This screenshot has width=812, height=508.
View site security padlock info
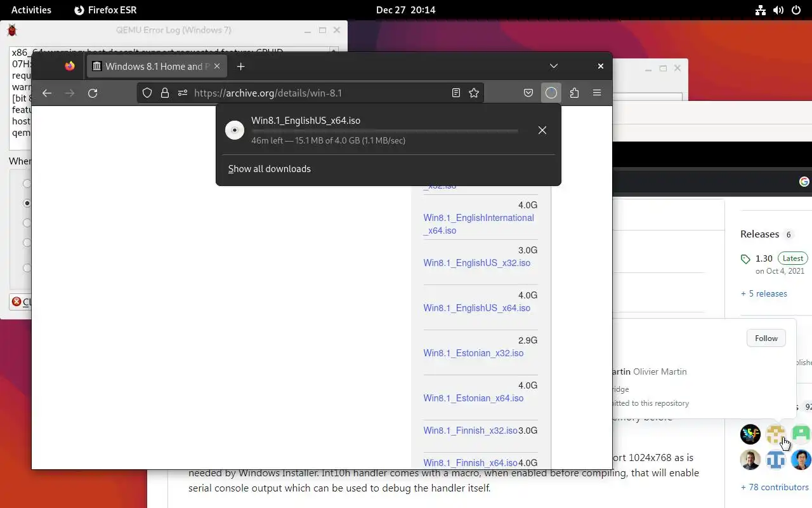(x=165, y=93)
